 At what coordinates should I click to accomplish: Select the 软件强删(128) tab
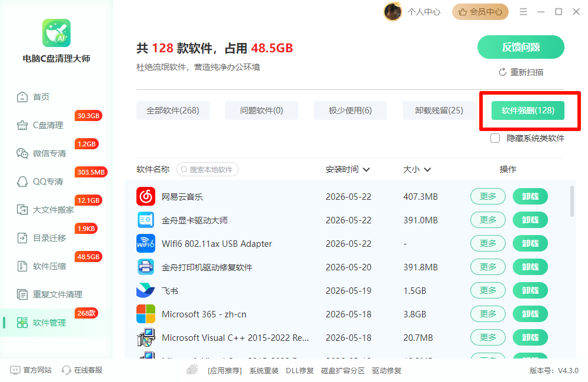pyautogui.click(x=528, y=110)
